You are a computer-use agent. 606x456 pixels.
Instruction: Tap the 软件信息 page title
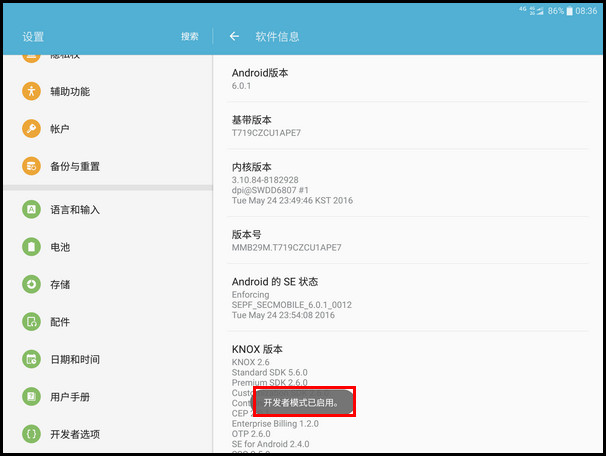(277, 37)
